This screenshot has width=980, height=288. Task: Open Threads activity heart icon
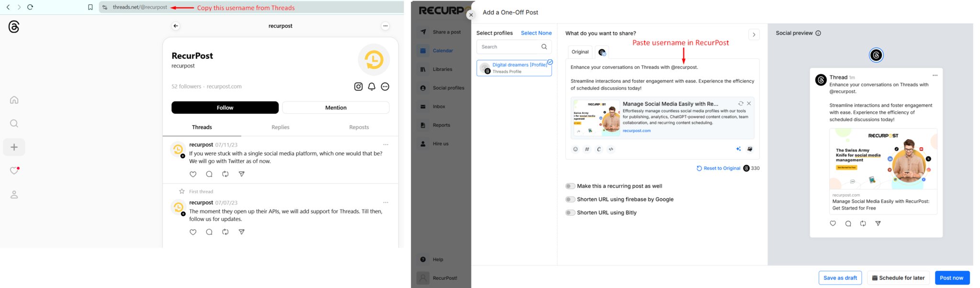pyautogui.click(x=14, y=171)
